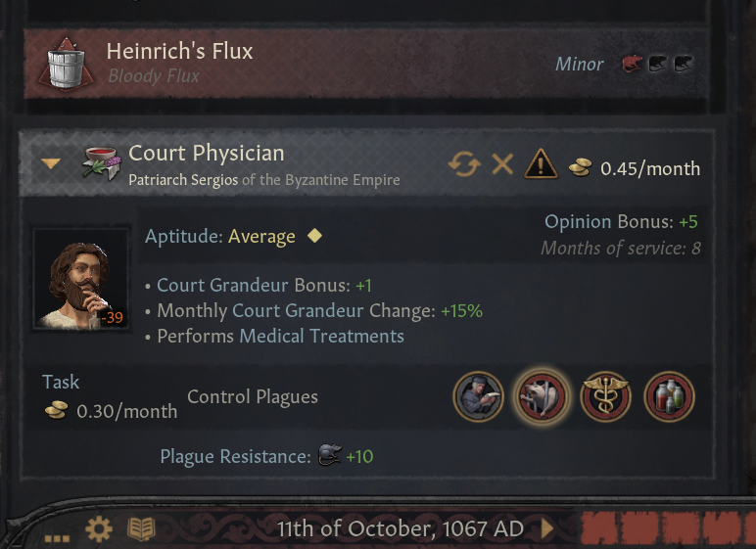756x549 pixels.
Task: Select the Control Plagues caged rat task
Action: 542,397
